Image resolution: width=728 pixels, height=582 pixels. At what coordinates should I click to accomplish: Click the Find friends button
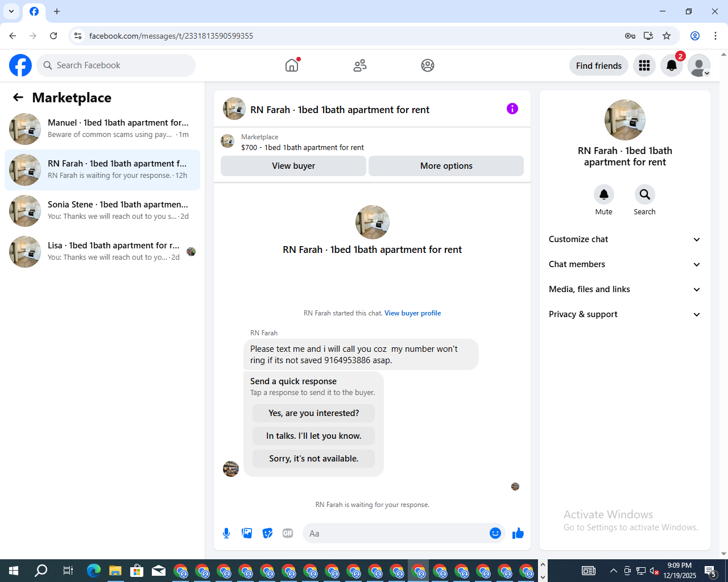pyautogui.click(x=599, y=65)
